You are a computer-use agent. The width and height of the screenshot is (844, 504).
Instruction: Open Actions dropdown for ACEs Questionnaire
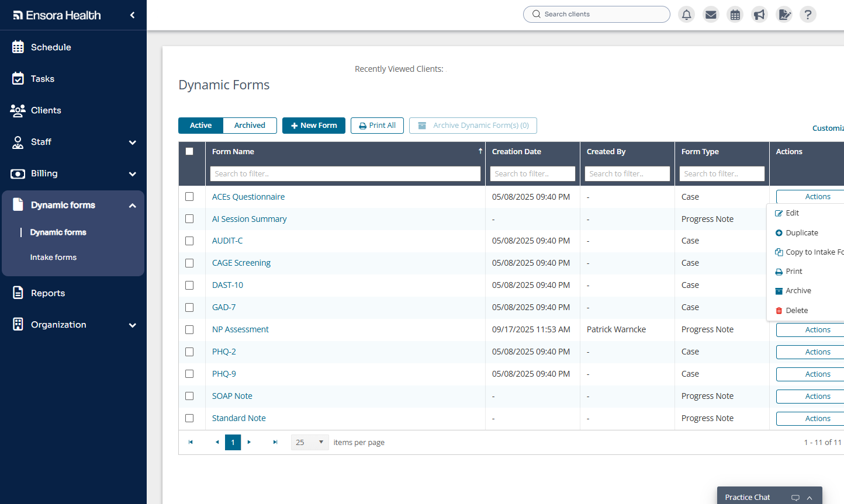tap(810, 197)
